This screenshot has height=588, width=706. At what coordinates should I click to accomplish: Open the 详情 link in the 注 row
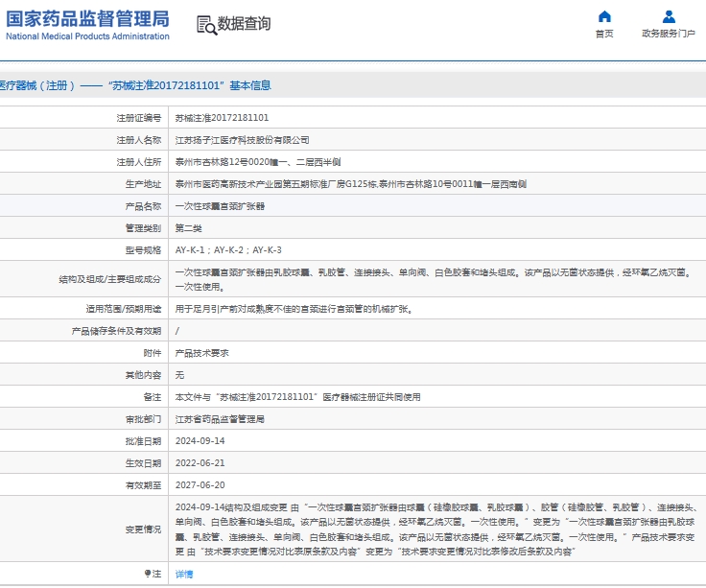point(184,574)
